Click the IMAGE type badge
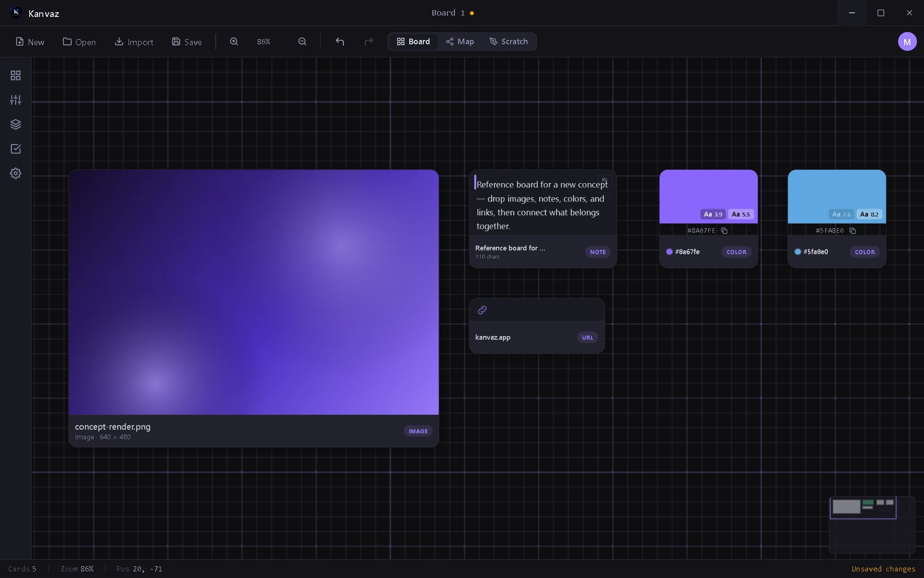The height and width of the screenshot is (578, 924). click(x=418, y=431)
